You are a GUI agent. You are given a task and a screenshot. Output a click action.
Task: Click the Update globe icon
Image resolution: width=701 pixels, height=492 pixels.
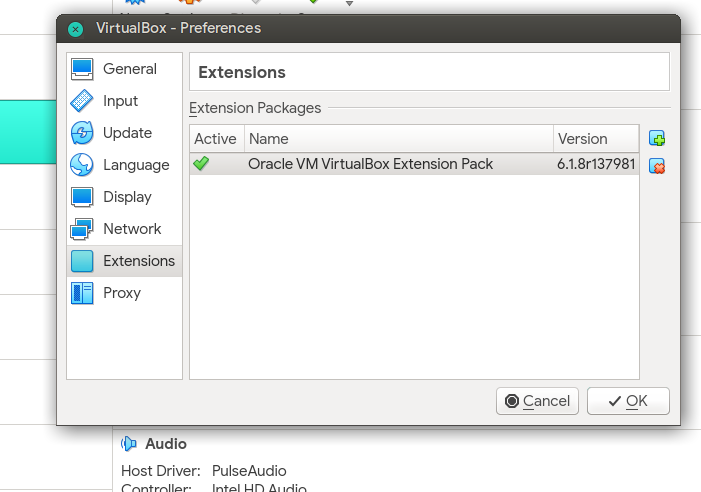click(83, 133)
